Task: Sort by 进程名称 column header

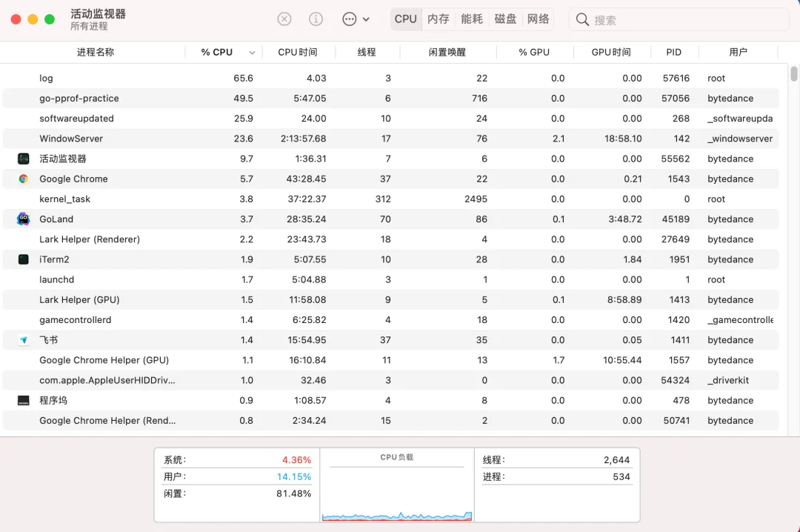Action: point(96,52)
